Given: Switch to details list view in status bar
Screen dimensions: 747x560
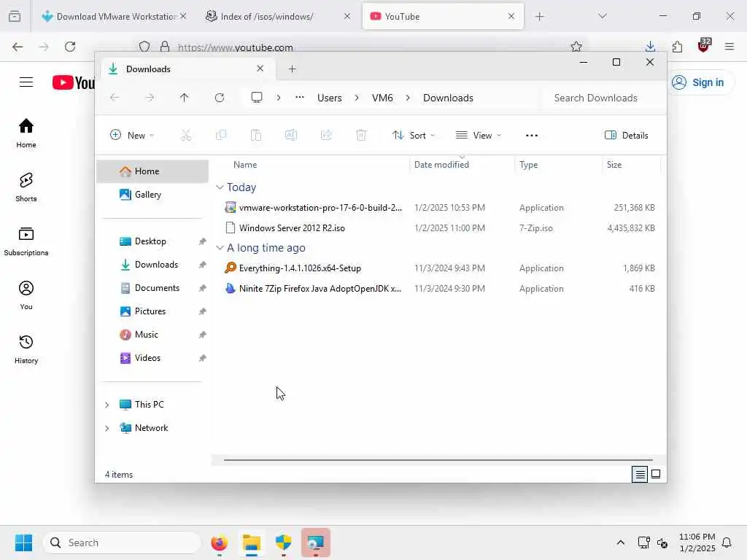Looking at the screenshot, I should click(640, 474).
